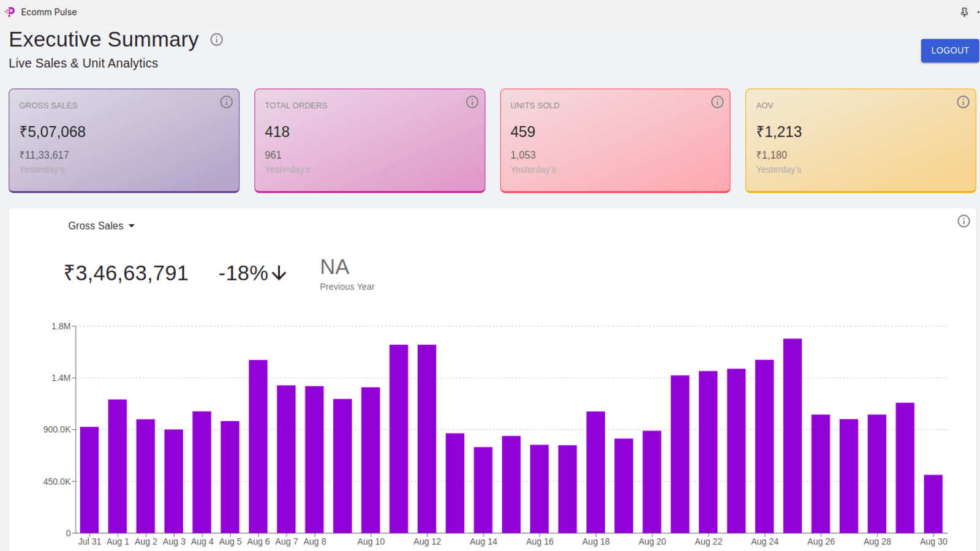Open the AOV card info icon

pos(963,102)
